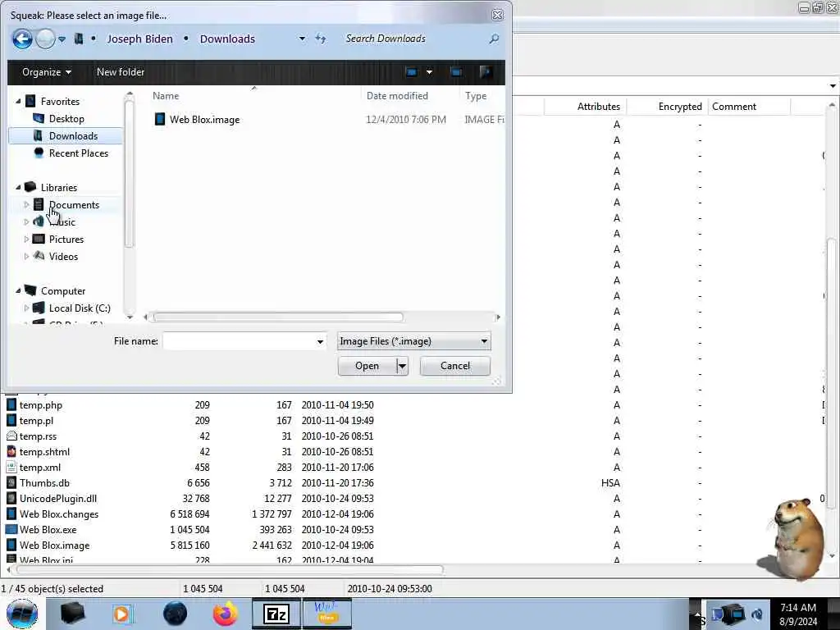The image size is (840, 630).
Task: Sort by Date modified column
Action: [397, 96]
